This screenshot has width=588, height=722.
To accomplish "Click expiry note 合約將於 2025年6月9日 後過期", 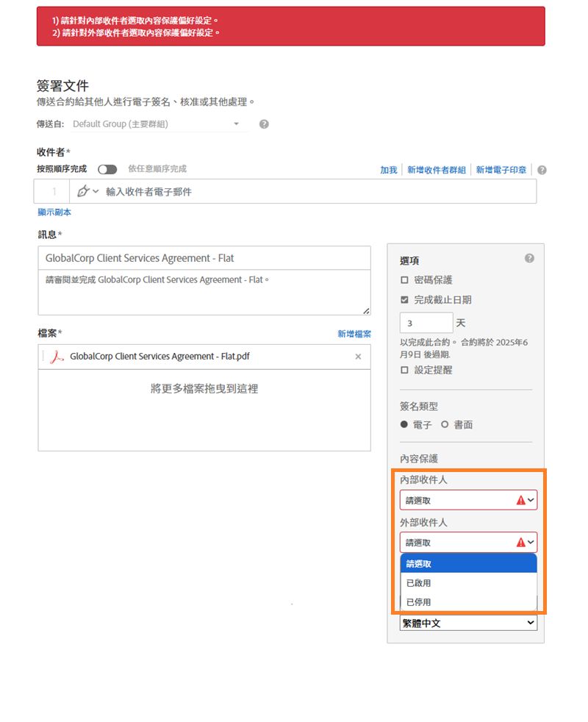I will pyautogui.click(x=464, y=348).
